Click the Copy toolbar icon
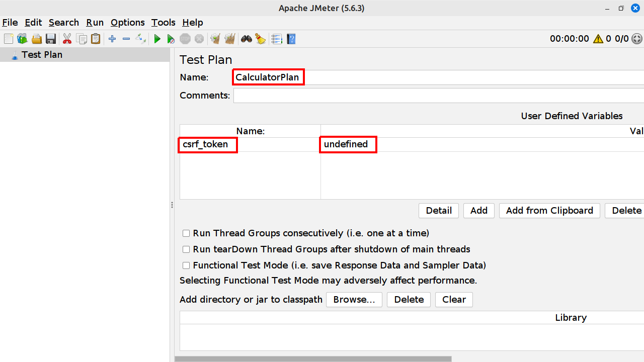 pyautogui.click(x=82, y=39)
